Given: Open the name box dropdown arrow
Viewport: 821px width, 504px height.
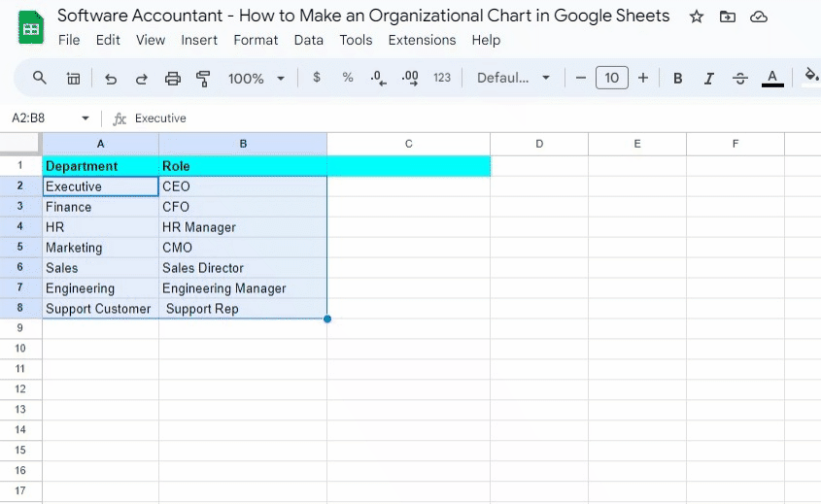Looking at the screenshot, I should click(86, 118).
